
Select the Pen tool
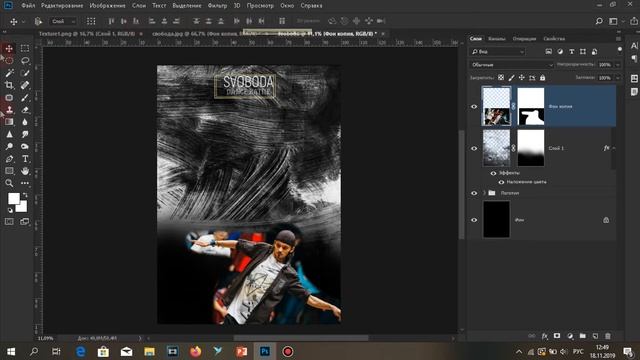point(9,158)
